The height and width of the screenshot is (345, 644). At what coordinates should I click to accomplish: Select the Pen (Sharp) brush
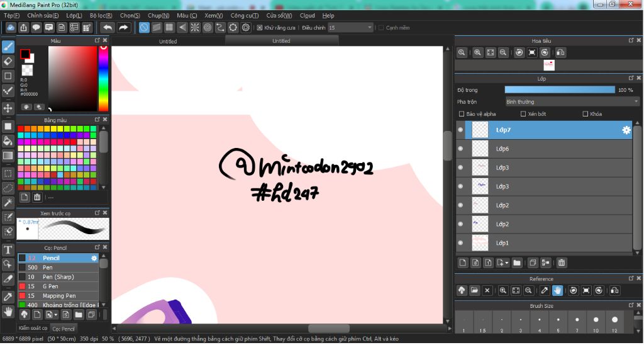click(x=58, y=277)
